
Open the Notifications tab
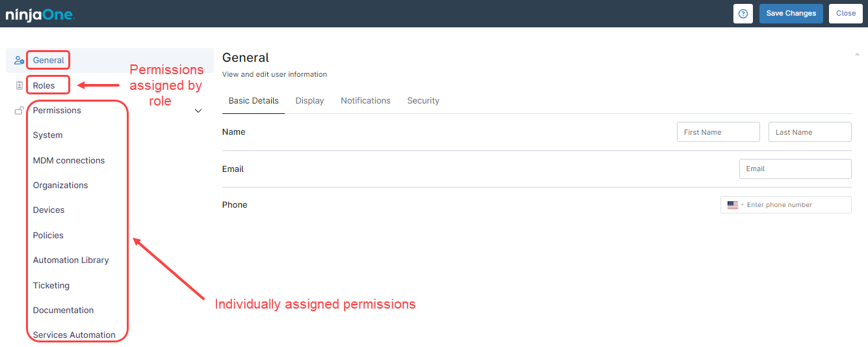pyautogui.click(x=365, y=101)
